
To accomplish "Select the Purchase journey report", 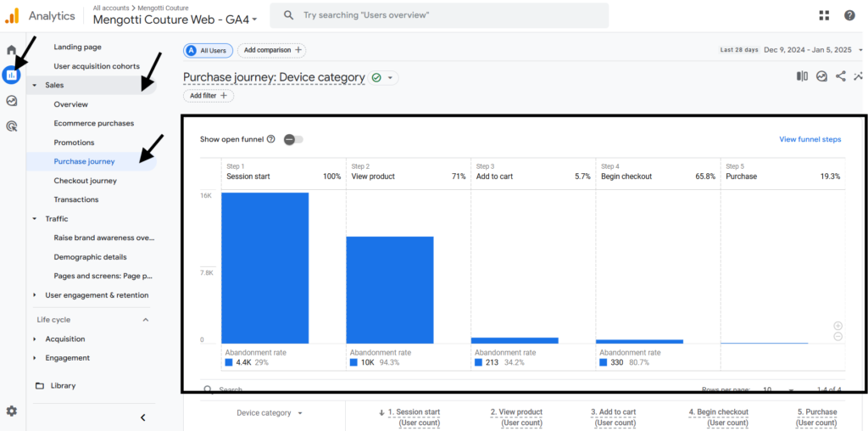I will (x=84, y=162).
